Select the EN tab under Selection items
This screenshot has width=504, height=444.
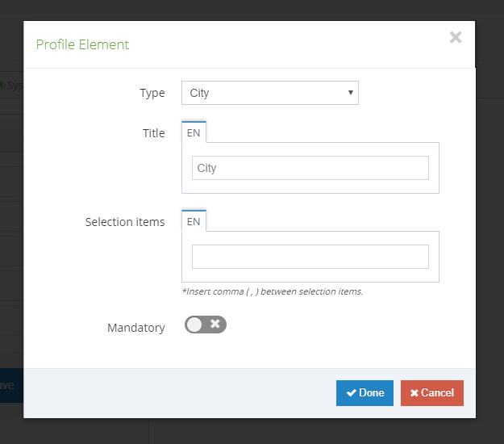point(194,221)
